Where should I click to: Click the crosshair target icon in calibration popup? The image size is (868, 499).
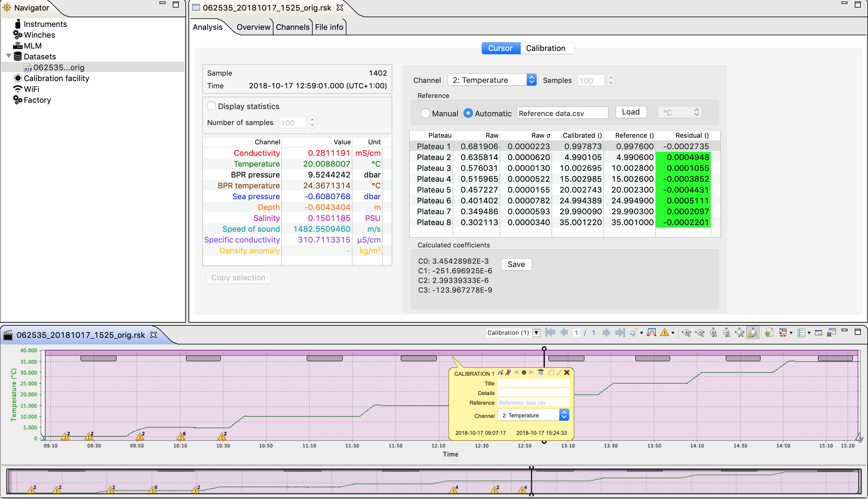(524, 372)
